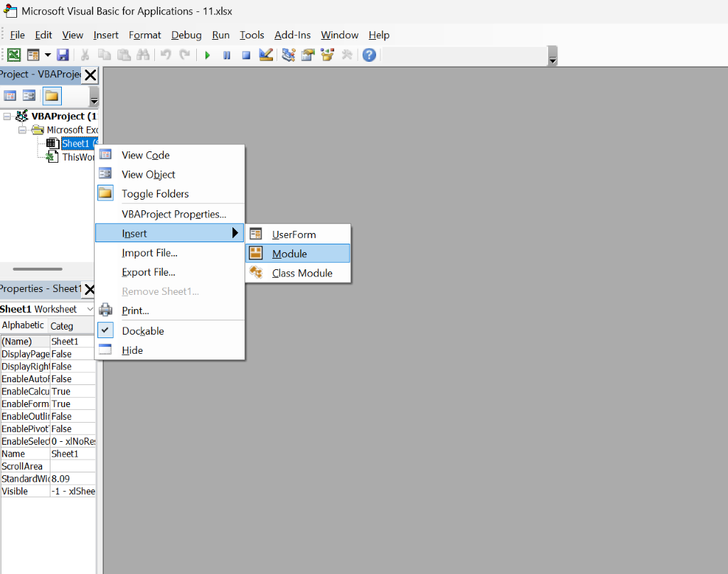Choose View Code in context menu
This screenshot has width=728, height=574.
click(169, 155)
